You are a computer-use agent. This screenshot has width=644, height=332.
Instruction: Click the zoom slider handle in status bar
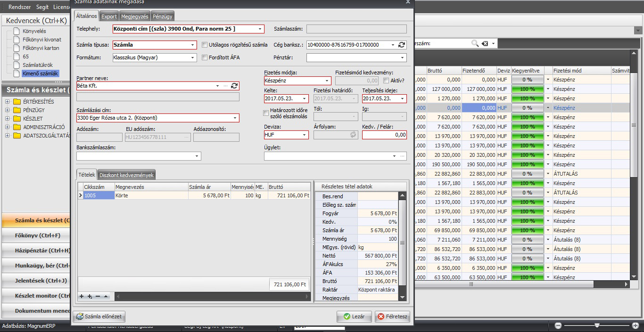click(x=597, y=325)
